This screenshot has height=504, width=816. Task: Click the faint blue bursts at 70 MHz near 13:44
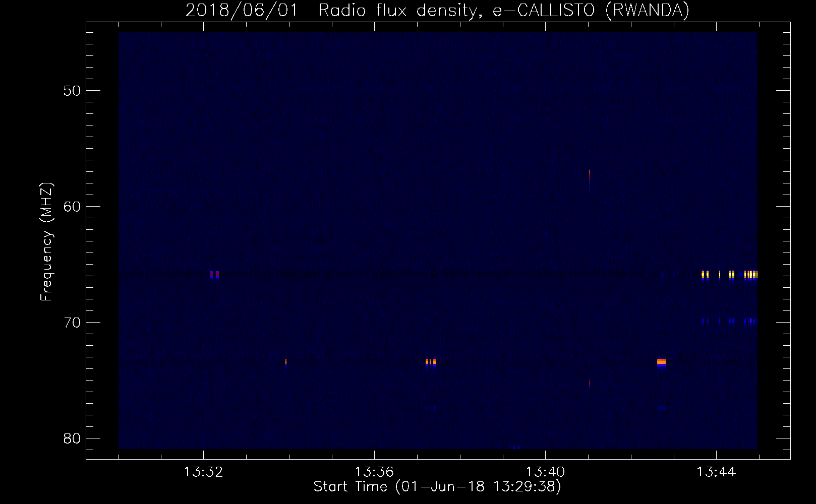point(730,321)
